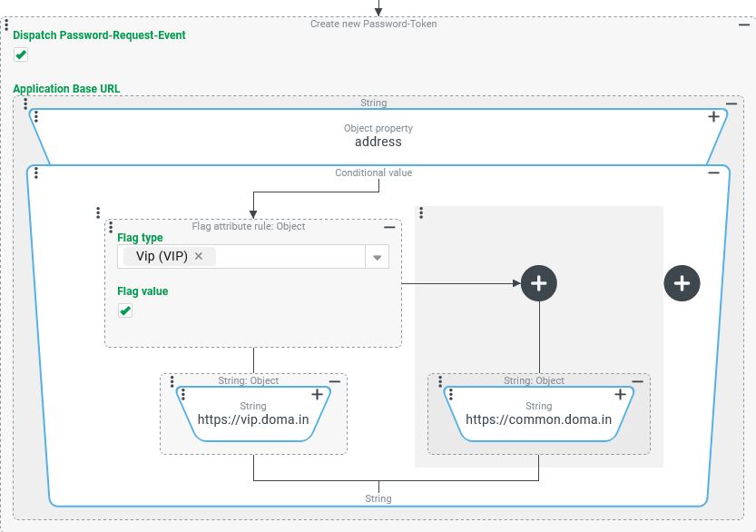The image size is (756, 532).
Task: Collapse the String: Object block containing common.doma.in
Action: pyautogui.click(x=638, y=381)
